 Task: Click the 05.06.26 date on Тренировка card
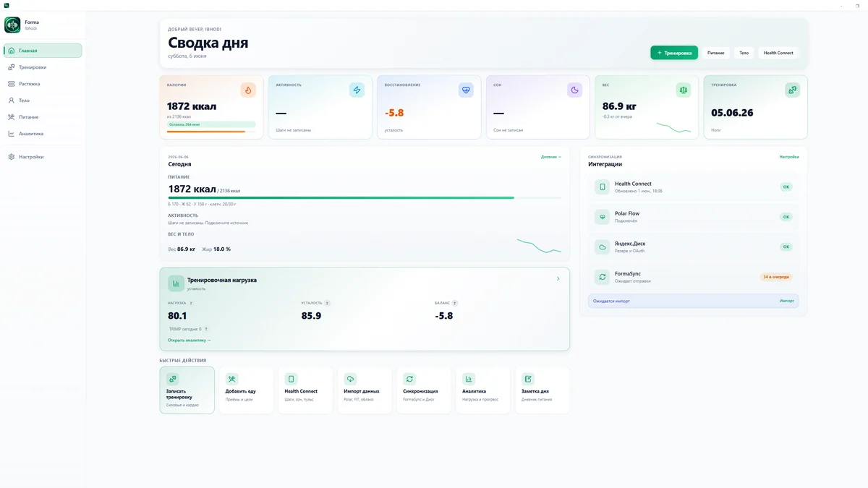[732, 113]
